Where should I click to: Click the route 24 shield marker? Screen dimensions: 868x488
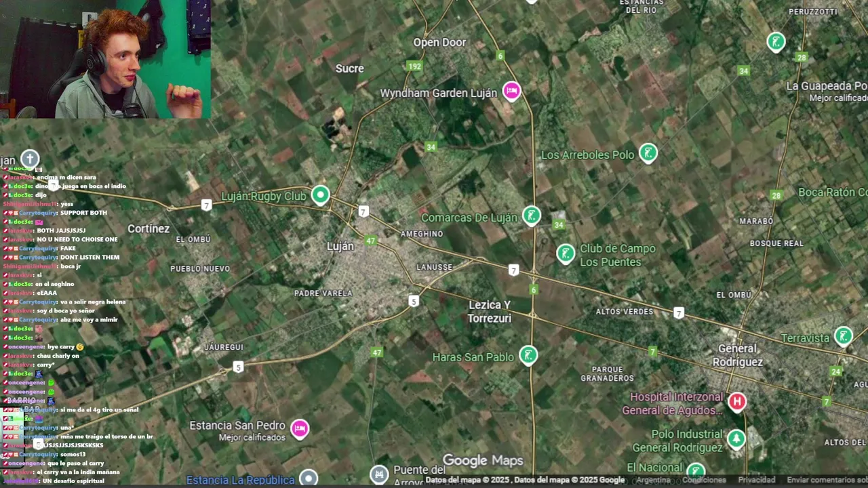pyautogui.click(x=836, y=371)
